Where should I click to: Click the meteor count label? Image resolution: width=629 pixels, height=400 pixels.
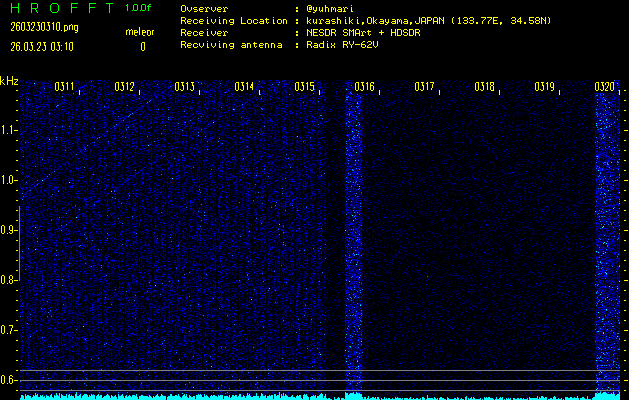[140, 32]
